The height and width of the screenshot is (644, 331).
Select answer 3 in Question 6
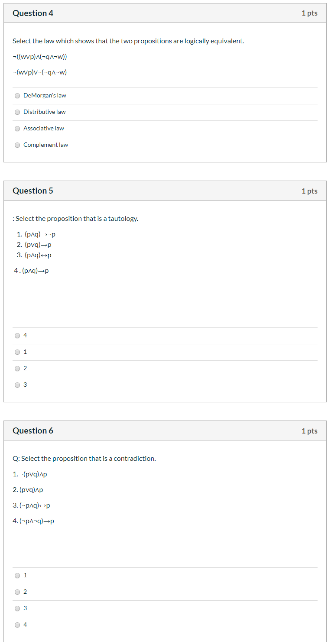click(x=17, y=608)
